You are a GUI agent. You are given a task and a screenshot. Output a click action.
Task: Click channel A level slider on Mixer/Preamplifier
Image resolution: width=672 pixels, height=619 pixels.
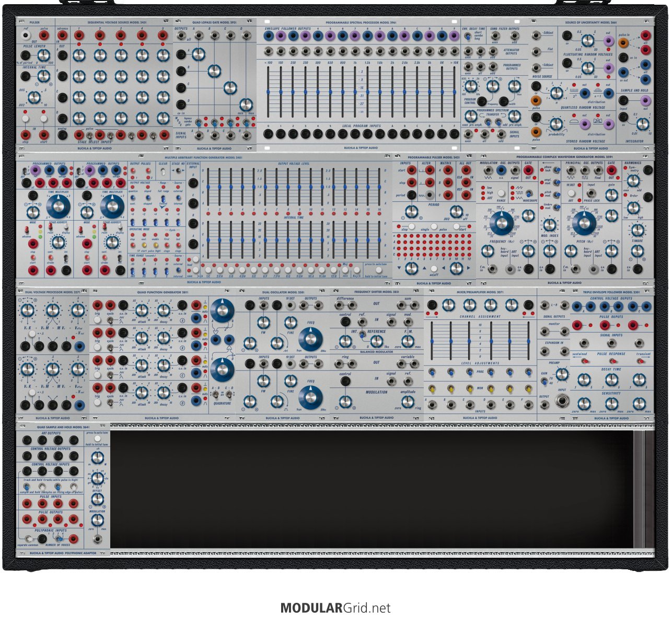433,341
